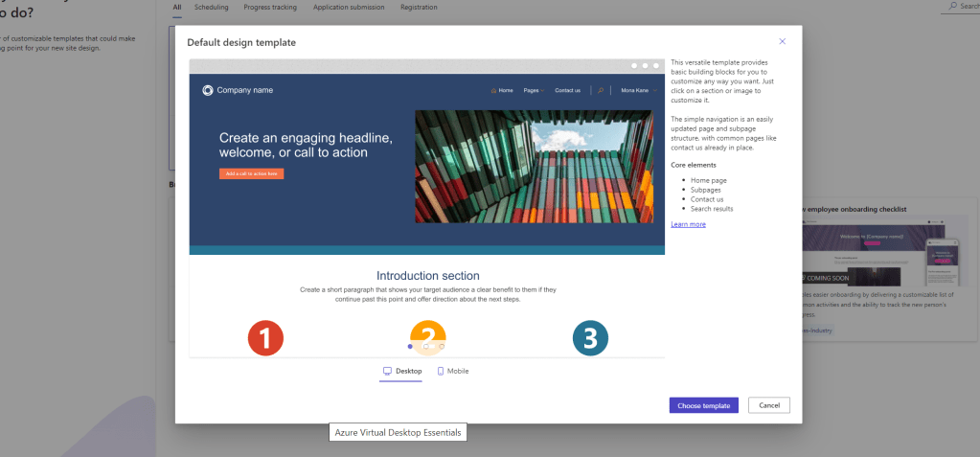Click the search icon at top right

[x=951, y=7]
